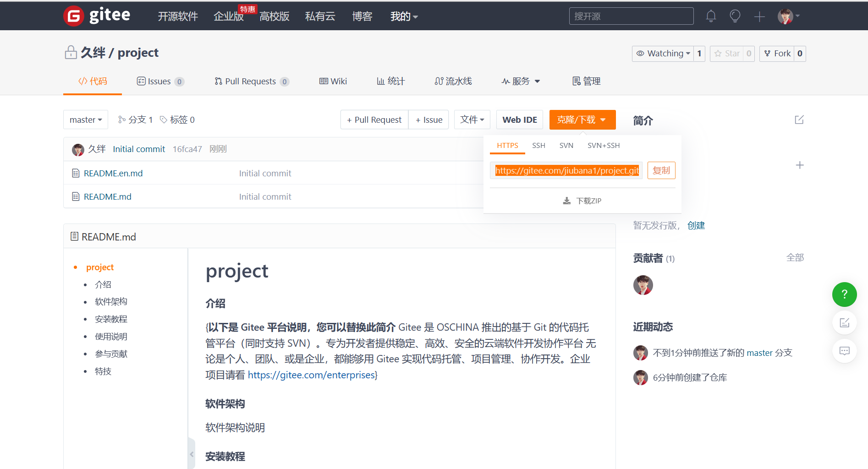This screenshot has height=469, width=868.
Task: Open the Pull Requests tab
Action: click(x=251, y=82)
